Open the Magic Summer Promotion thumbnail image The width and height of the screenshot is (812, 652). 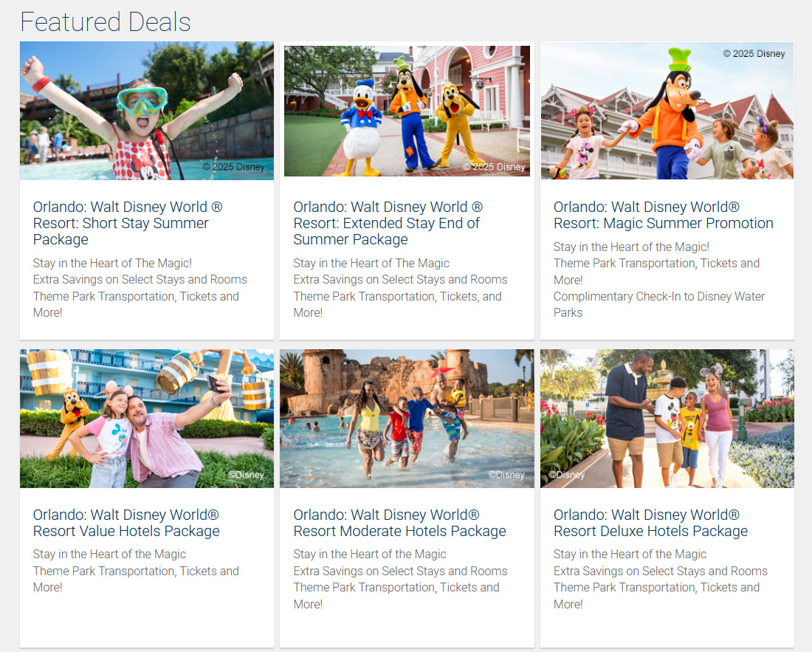667,111
